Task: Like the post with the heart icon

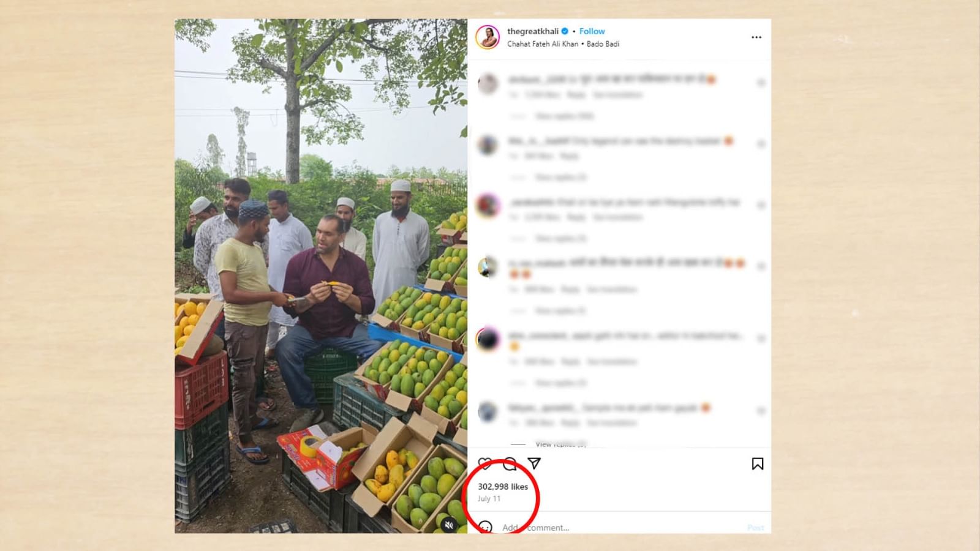Action: 485,463
